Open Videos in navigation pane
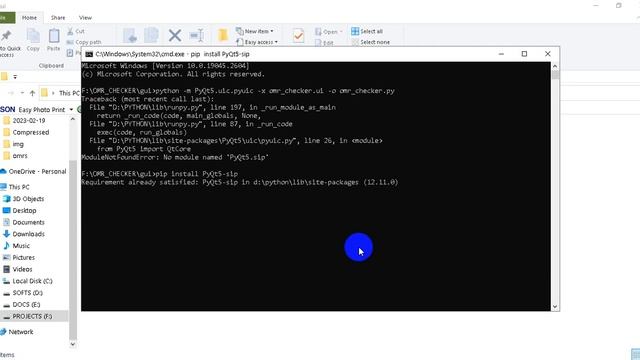Viewport: 640px width, 360px height. coord(18,269)
